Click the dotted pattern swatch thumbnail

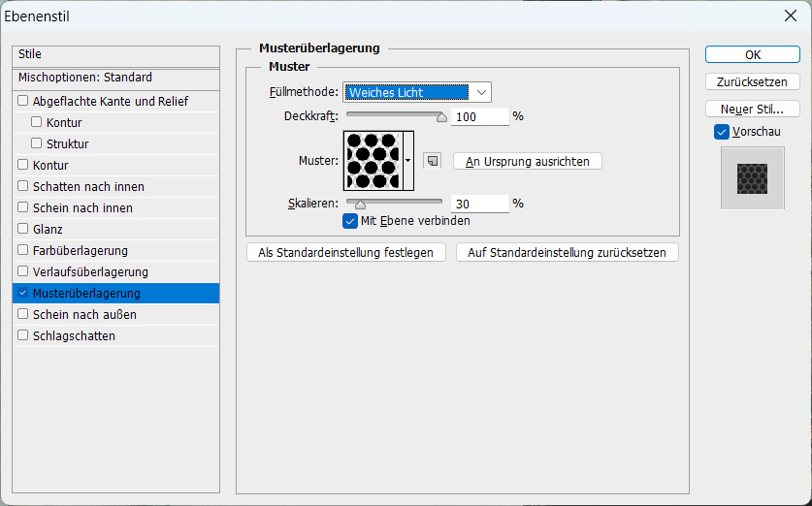[373, 161]
